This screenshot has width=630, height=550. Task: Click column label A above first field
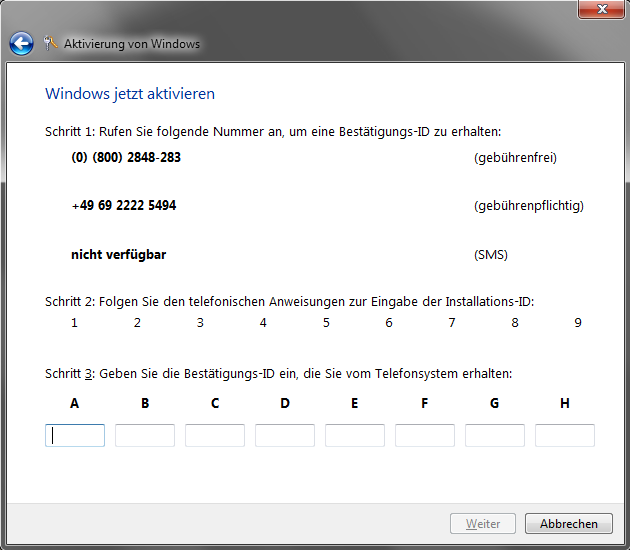coord(74,403)
